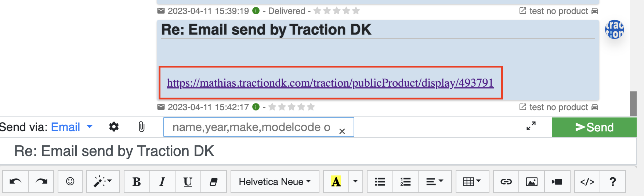Open the insert table dropdown

click(x=472, y=182)
